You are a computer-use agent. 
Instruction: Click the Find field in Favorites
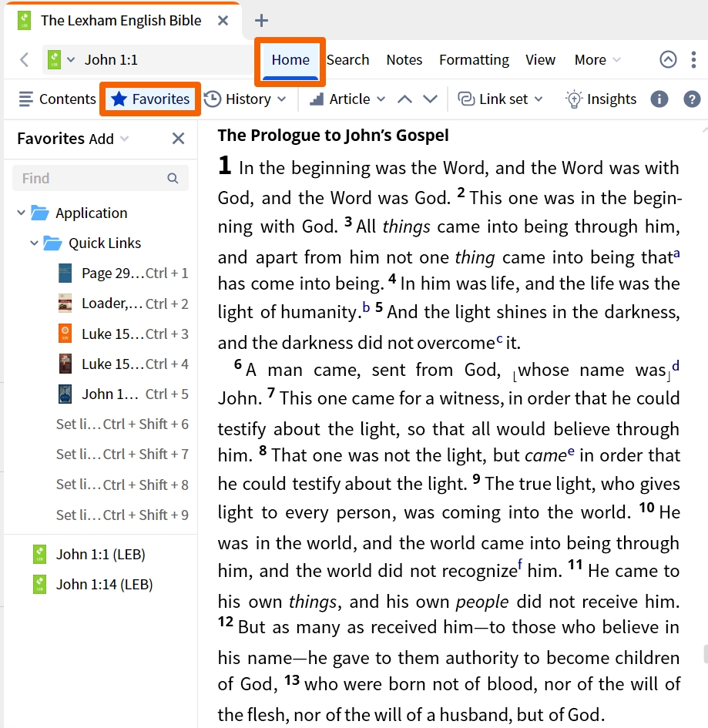(100, 178)
